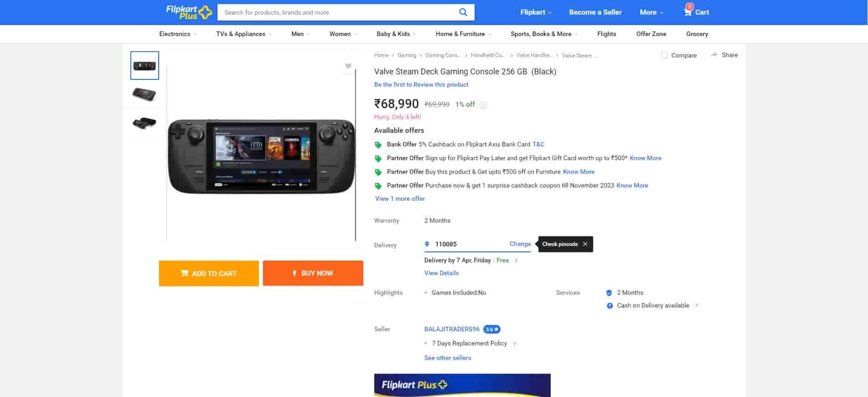Click the Share arrow icon
Viewport: 868px width, 397px height.
[714, 55]
